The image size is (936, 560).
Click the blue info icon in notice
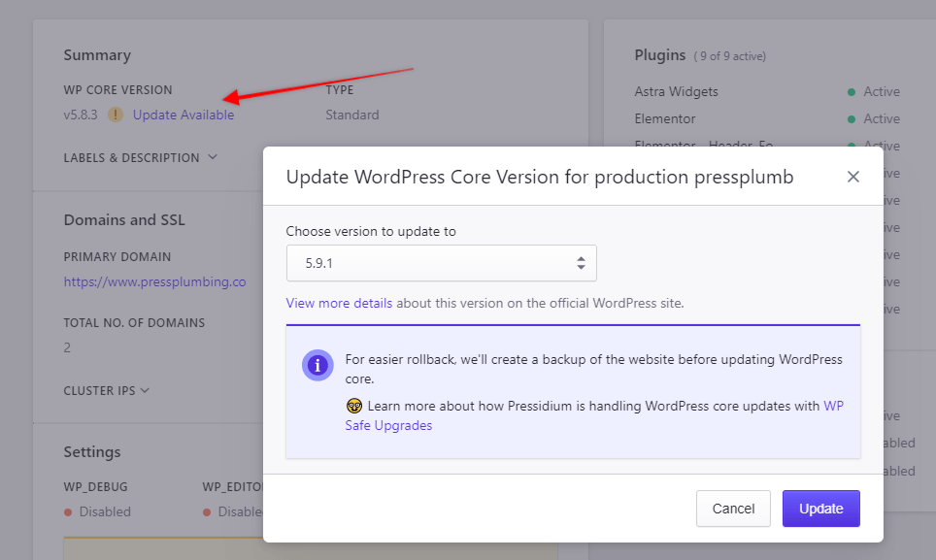coord(318,365)
